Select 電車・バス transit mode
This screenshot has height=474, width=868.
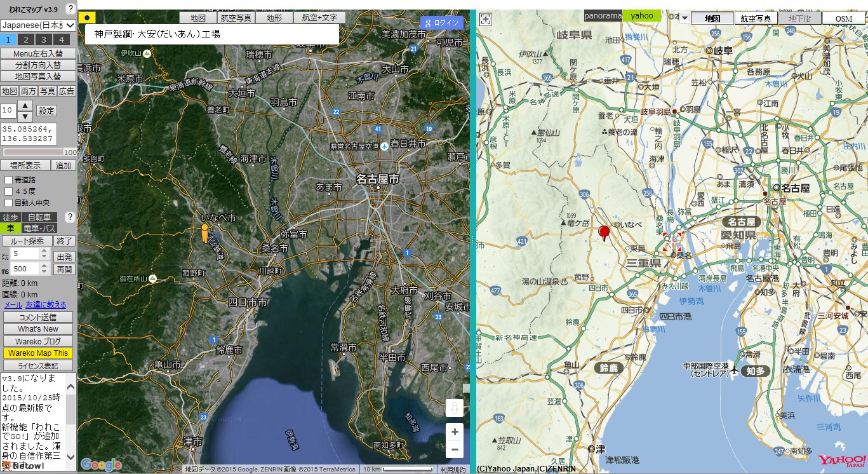pyautogui.click(x=40, y=228)
